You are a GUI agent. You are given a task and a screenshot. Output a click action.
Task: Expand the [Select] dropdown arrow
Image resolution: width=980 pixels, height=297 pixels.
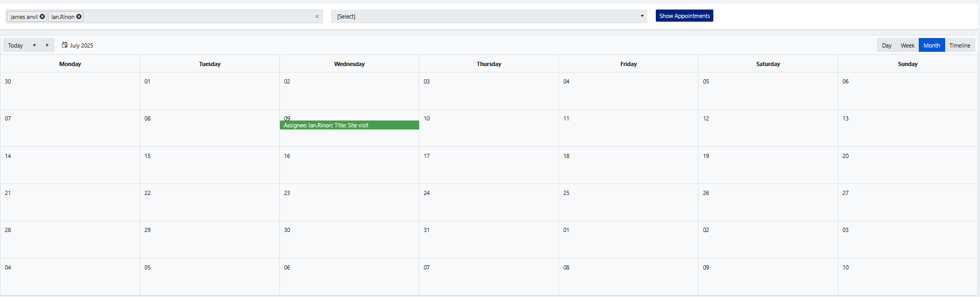click(642, 16)
